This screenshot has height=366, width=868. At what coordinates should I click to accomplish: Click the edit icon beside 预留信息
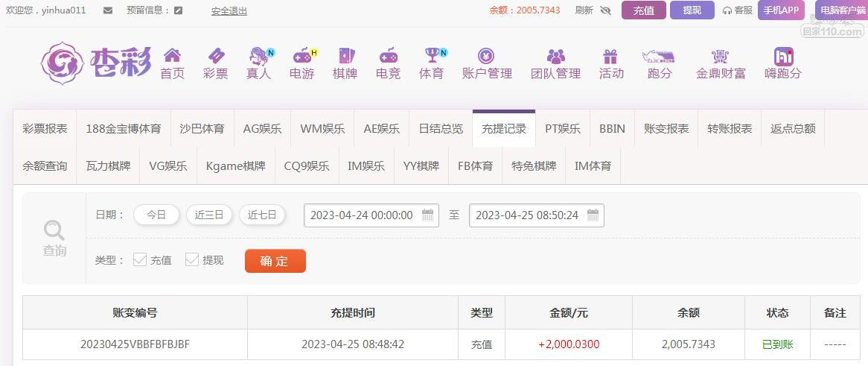[x=178, y=10]
